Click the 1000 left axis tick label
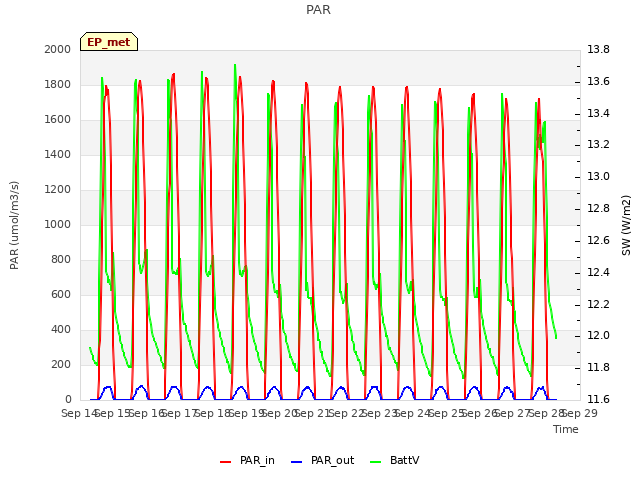 tap(58, 224)
